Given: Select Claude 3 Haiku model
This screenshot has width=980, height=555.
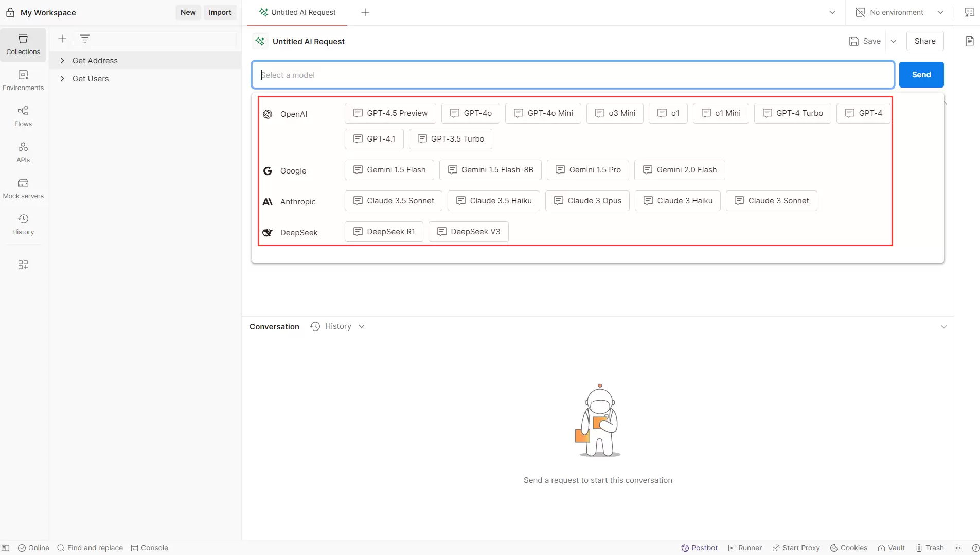Looking at the screenshot, I should (678, 201).
